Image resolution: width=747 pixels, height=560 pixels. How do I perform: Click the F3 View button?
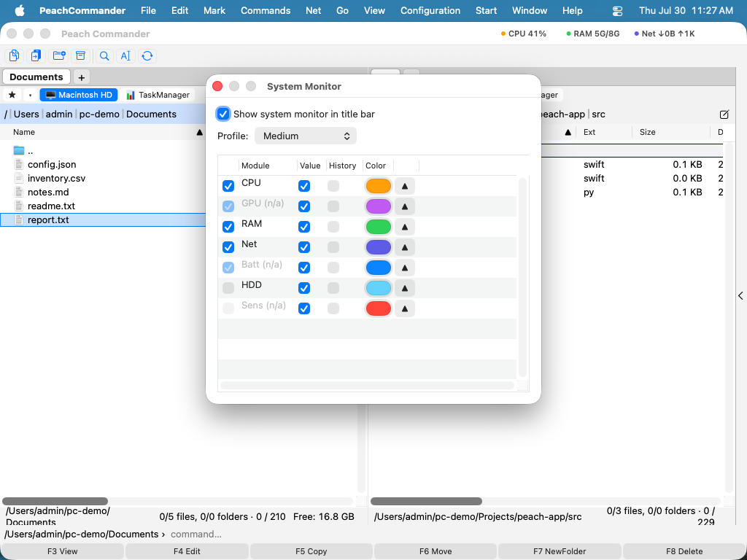(x=63, y=551)
